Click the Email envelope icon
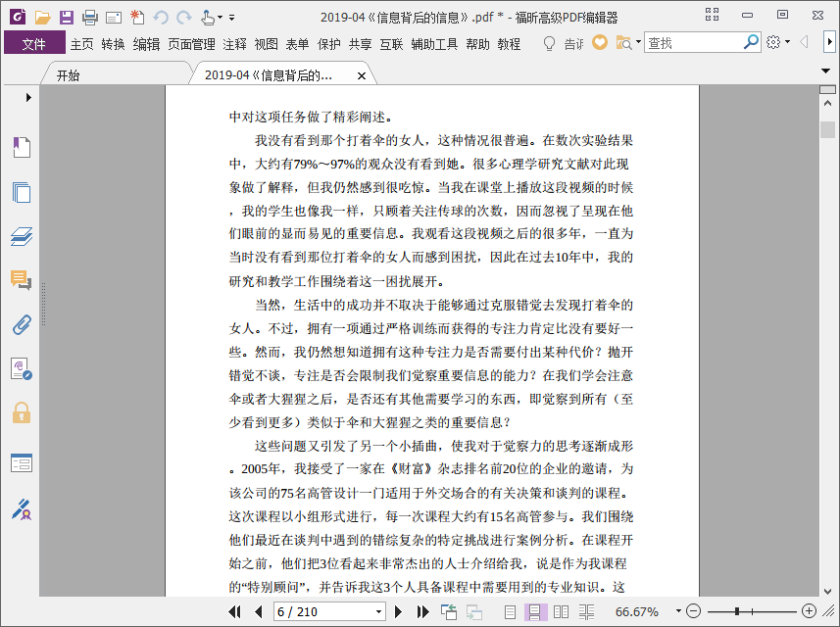The image size is (840, 627). (x=114, y=19)
